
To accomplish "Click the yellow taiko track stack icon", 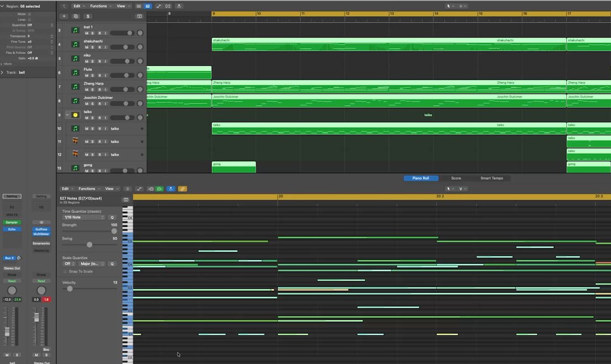I will point(75,115).
